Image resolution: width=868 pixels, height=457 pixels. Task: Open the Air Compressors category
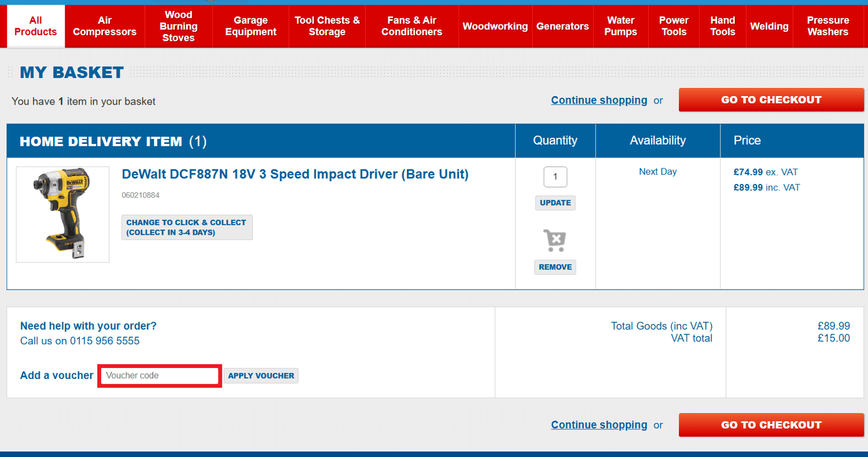tap(105, 26)
